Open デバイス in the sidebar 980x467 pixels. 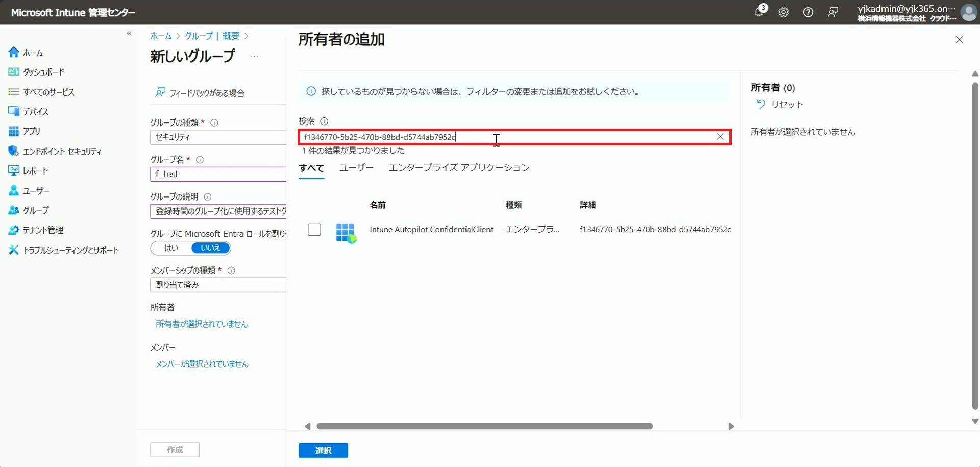pyautogui.click(x=29, y=111)
